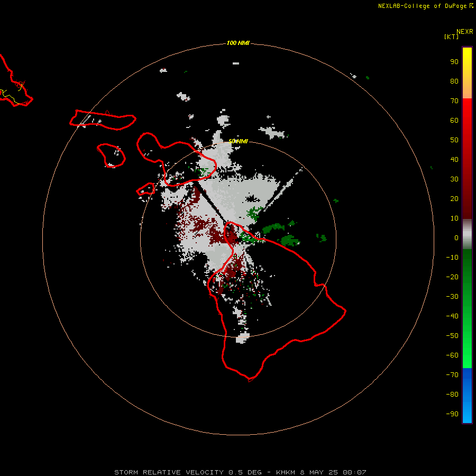Click the NEXR label above the color scale
The image size is (476, 476).
(464, 32)
